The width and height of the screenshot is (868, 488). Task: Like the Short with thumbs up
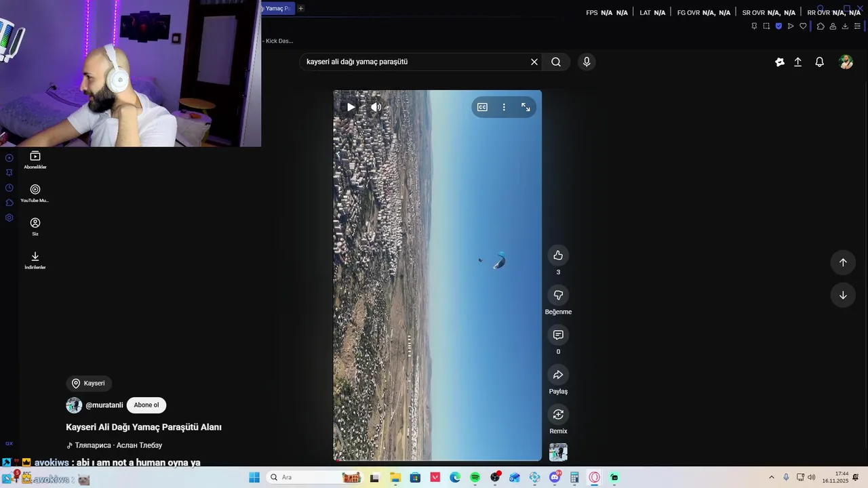558,256
